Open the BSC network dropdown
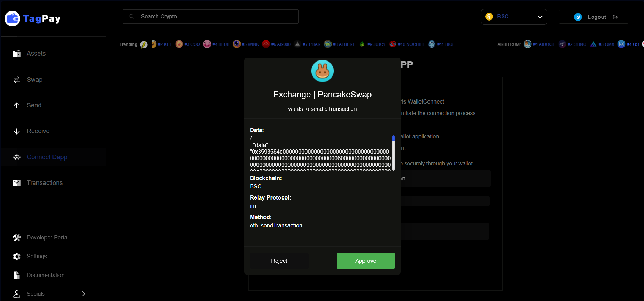 [x=514, y=17]
